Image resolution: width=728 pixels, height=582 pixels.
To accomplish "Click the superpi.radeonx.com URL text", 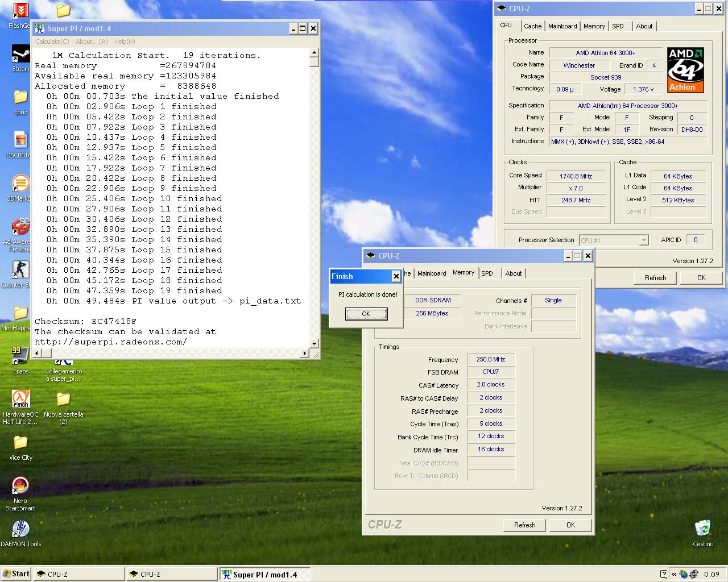I will 111,342.
